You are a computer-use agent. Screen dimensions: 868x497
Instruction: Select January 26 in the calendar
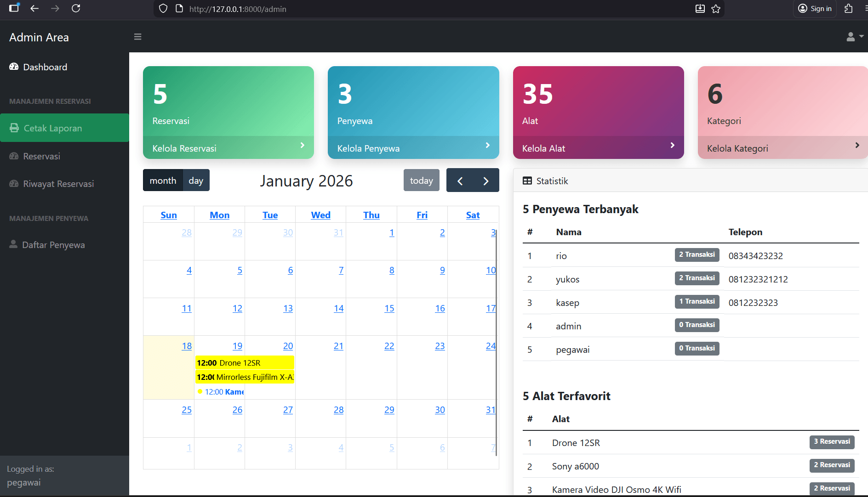tap(237, 410)
